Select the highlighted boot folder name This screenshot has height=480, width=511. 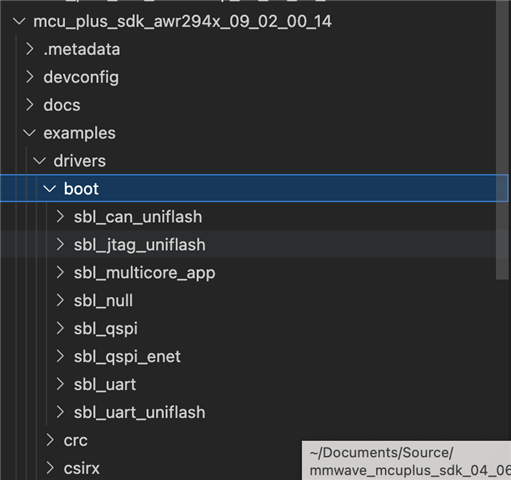click(81, 189)
